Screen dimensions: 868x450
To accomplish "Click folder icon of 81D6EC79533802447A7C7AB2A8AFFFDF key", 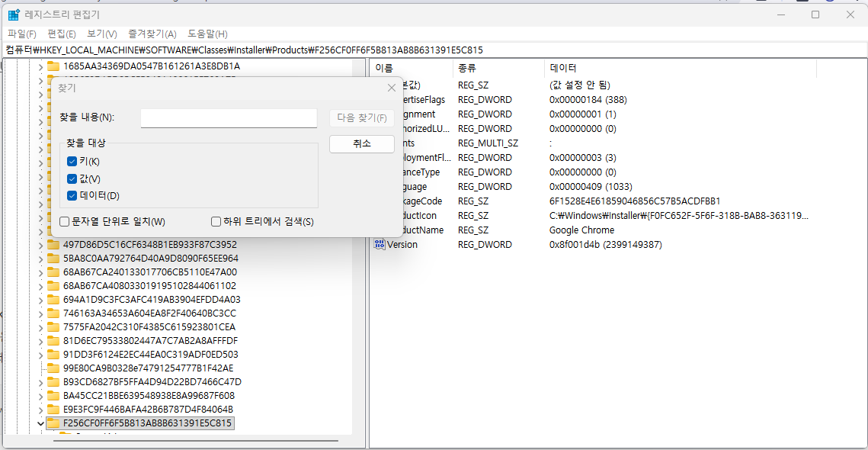I will [53, 340].
